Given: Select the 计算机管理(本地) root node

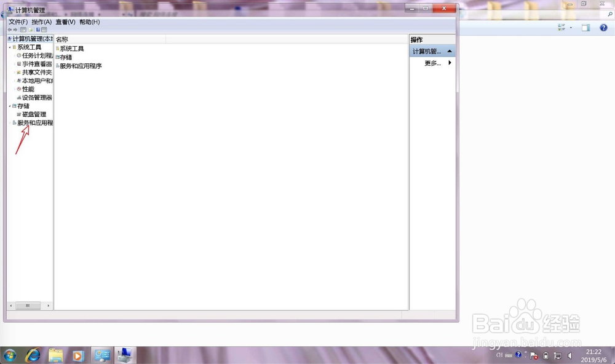Looking at the screenshot, I should point(31,39).
